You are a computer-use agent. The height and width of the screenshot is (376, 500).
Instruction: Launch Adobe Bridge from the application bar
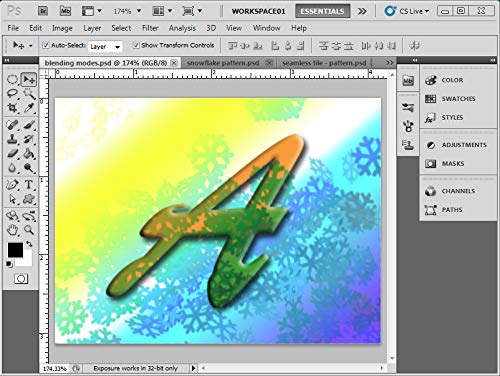43,11
